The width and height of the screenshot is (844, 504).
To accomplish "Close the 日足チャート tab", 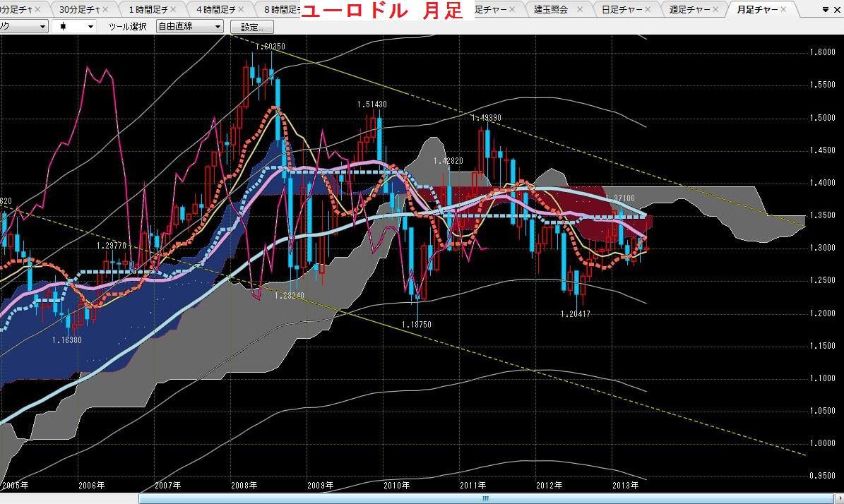I will pyautogui.click(x=648, y=9).
